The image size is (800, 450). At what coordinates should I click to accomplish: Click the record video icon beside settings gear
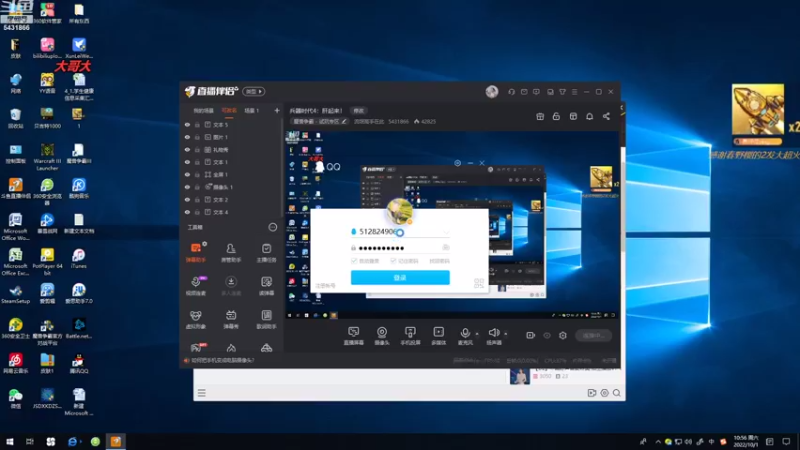tap(531, 335)
